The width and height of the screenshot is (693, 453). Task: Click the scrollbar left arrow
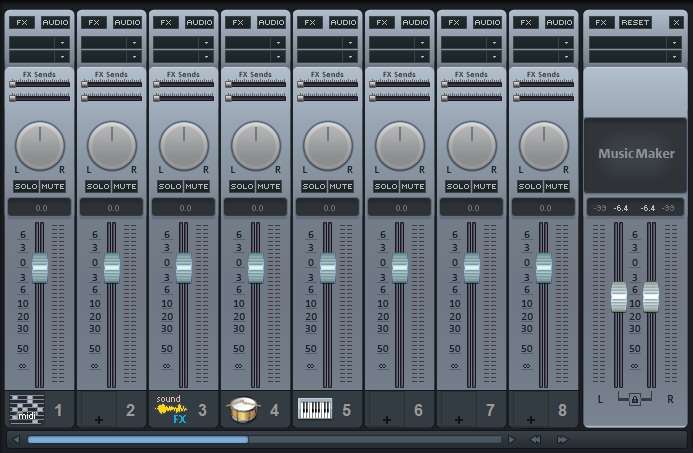click(x=15, y=440)
